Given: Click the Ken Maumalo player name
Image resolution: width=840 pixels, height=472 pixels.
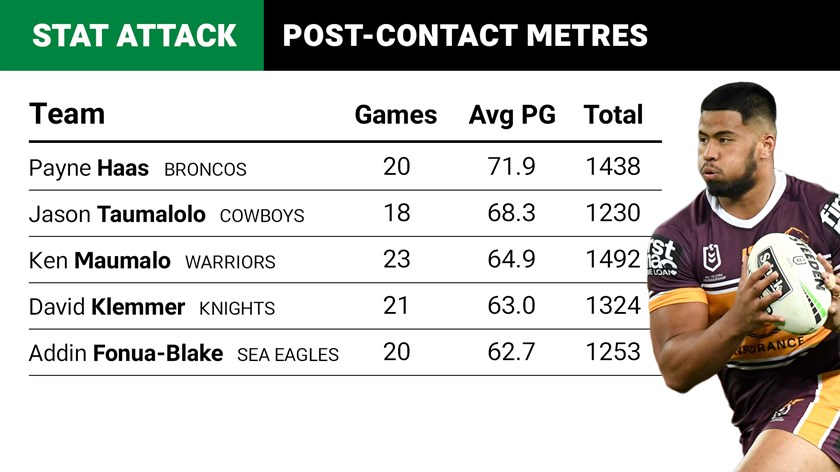Looking at the screenshot, I should (x=100, y=260).
